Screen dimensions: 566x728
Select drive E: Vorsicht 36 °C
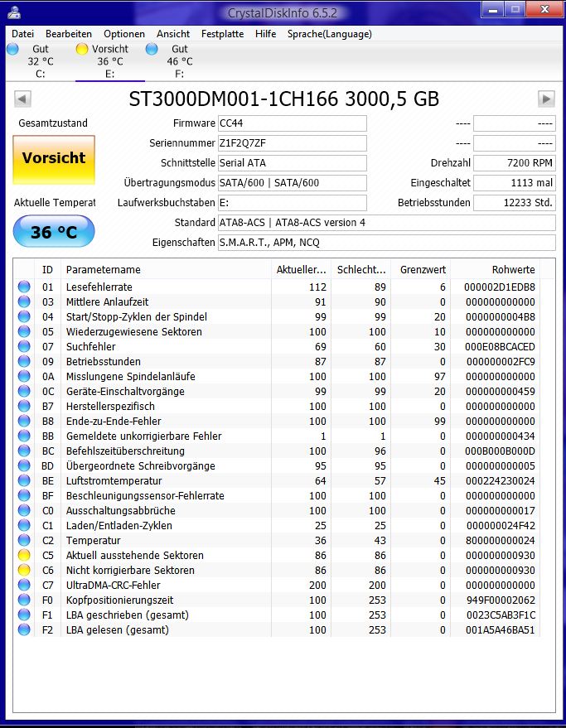(x=110, y=61)
